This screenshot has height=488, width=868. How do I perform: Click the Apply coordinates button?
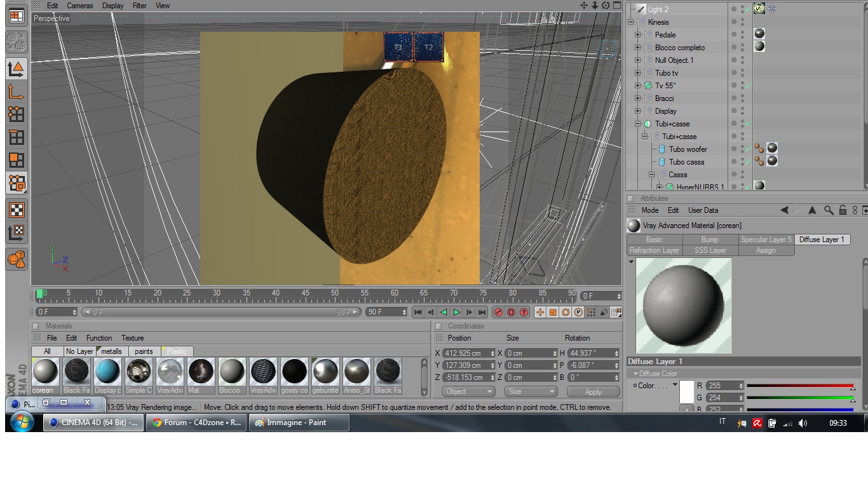pos(593,391)
